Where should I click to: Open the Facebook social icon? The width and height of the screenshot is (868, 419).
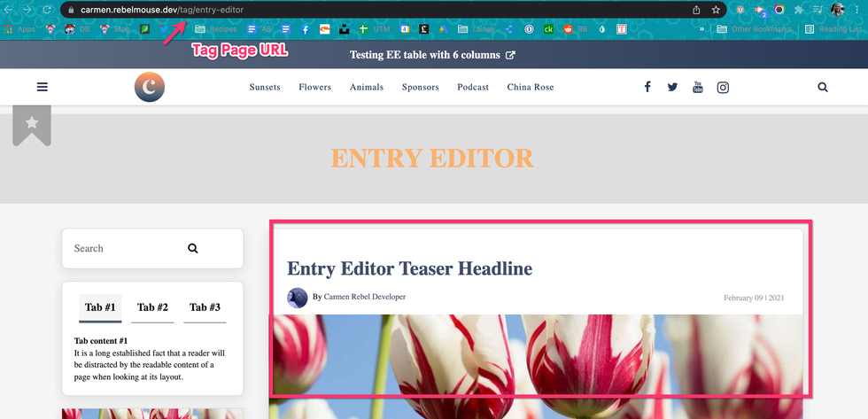(647, 87)
